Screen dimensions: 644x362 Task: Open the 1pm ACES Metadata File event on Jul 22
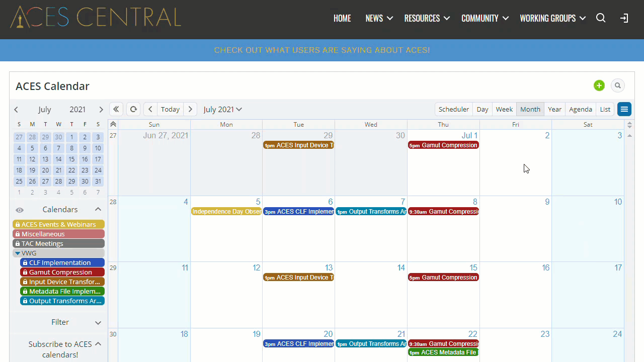click(443, 352)
